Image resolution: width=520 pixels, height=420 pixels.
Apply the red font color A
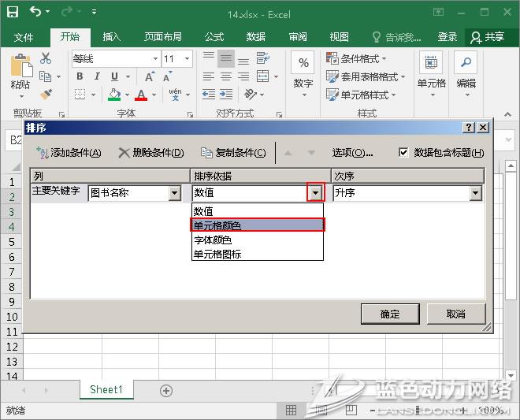point(141,95)
